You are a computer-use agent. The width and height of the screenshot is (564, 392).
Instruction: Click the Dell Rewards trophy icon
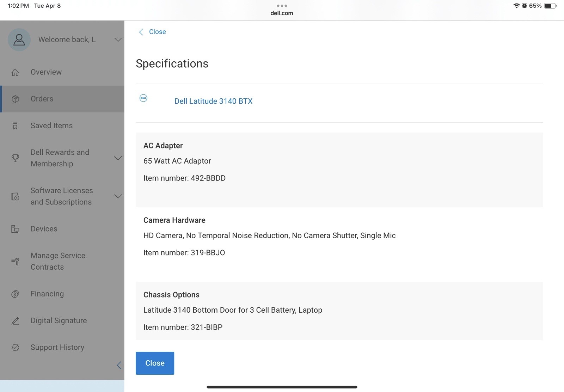15,158
